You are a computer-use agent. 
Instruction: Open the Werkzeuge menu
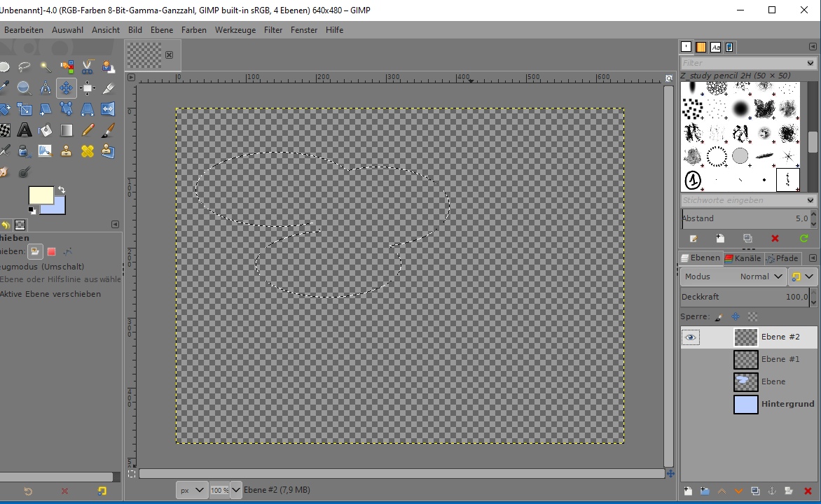click(x=235, y=30)
